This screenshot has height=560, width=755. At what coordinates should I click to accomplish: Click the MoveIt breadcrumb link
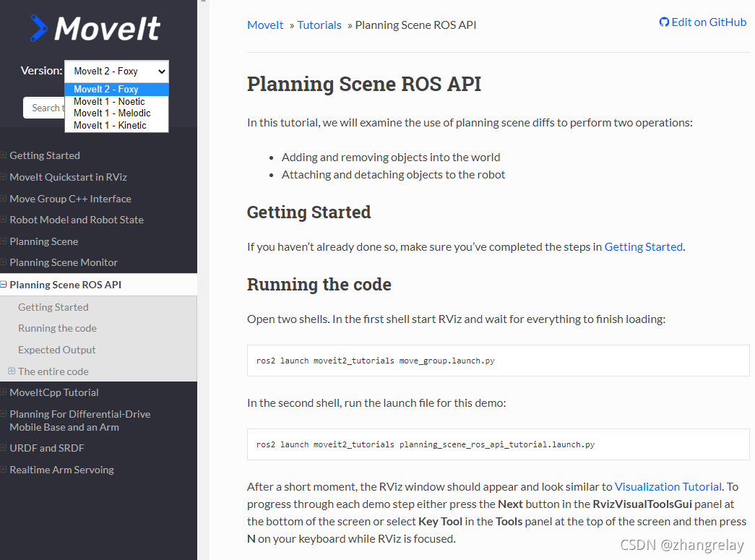click(x=265, y=25)
